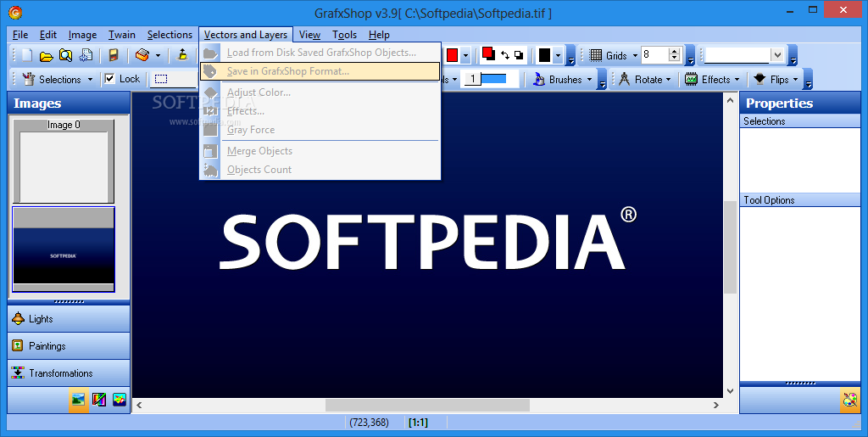The height and width of the screenshot is (437, 868).
Task: Click the new blank document icon
Action: tap(27, 55)
